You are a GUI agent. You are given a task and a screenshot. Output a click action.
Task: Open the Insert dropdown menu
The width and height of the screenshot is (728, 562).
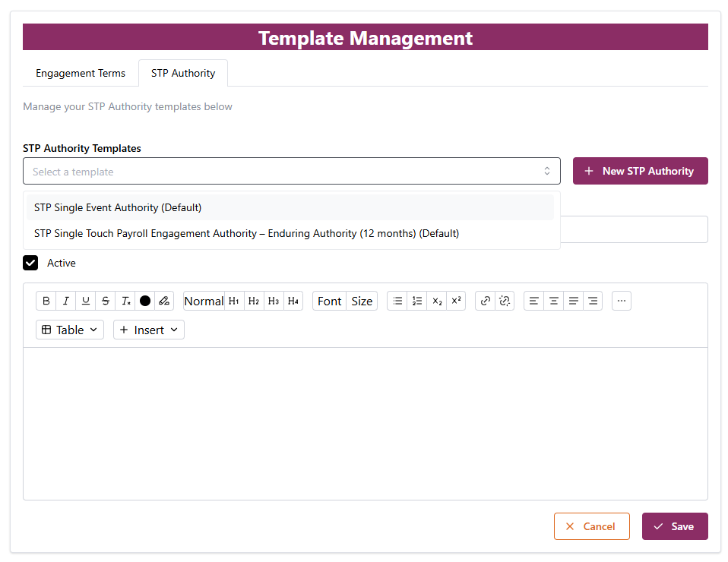149,330
